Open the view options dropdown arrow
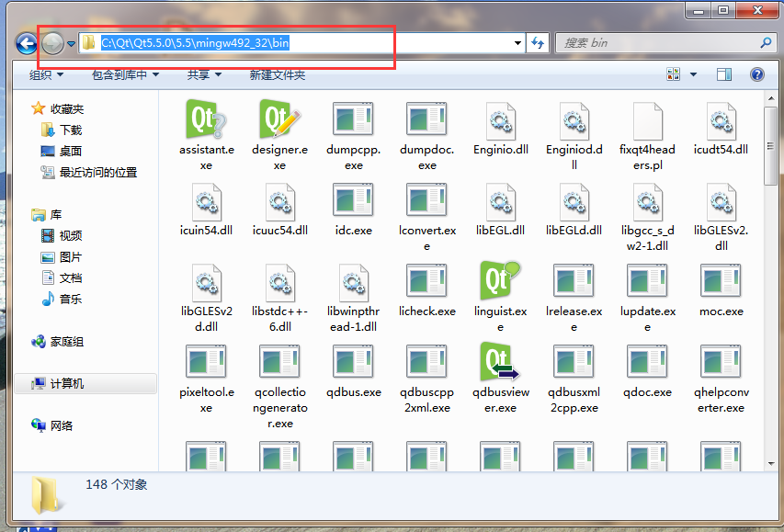The image size is (784, 532). [694, 74]
